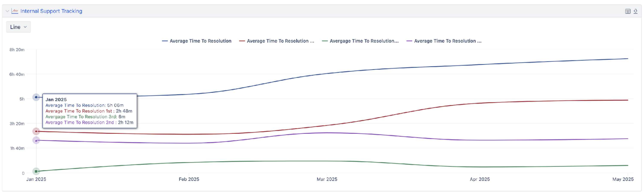This screenshot has width=644, height=194.
Task: Click the line chart icon beside the title
Action: coord(15,11)
